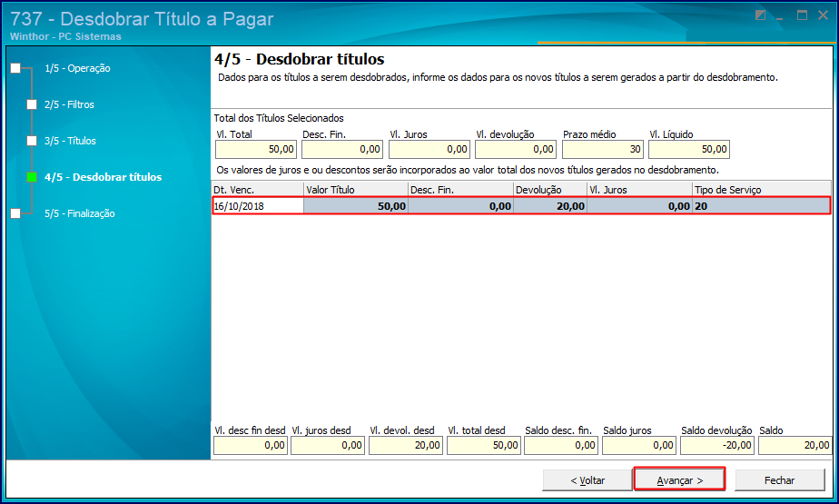The height and width of the screenshot is (504, 839).
Task: Click the Vl. devol. desd field
Action: 406,445
